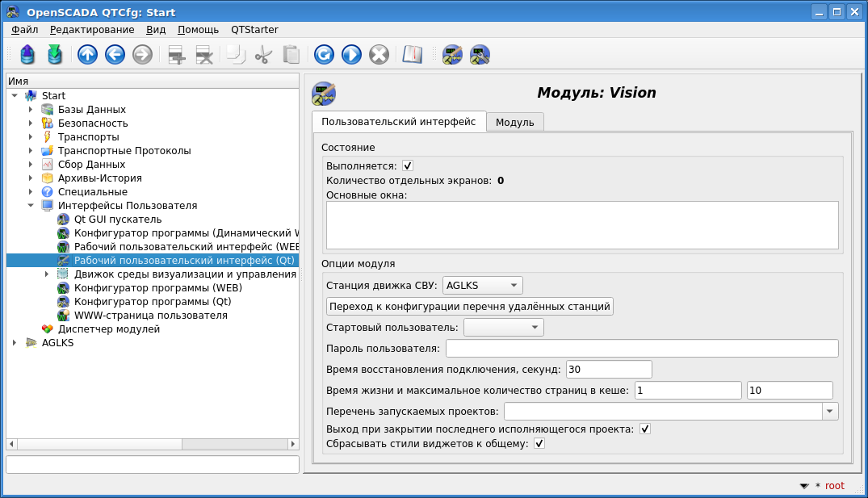The image size is (868, 498).
Task: Select WWW-страница пользователя tree item
Action: coord(151,316)
